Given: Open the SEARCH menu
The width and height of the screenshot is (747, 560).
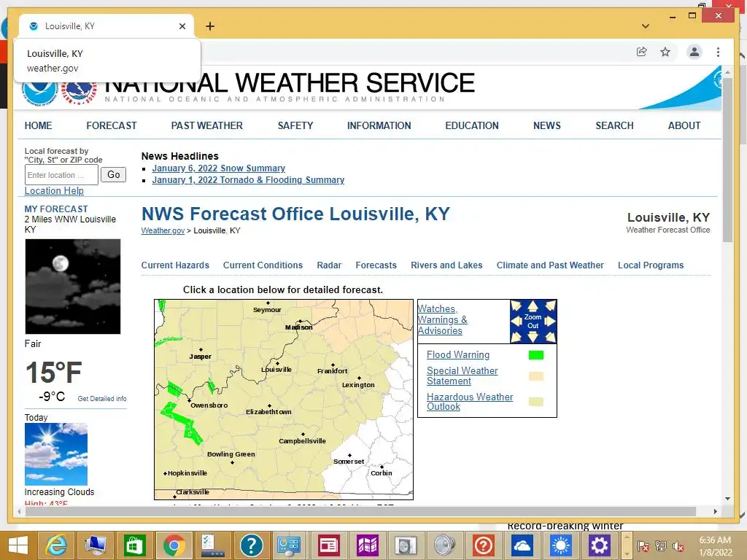Looking at the screenshot, I should tap(614, 125).
